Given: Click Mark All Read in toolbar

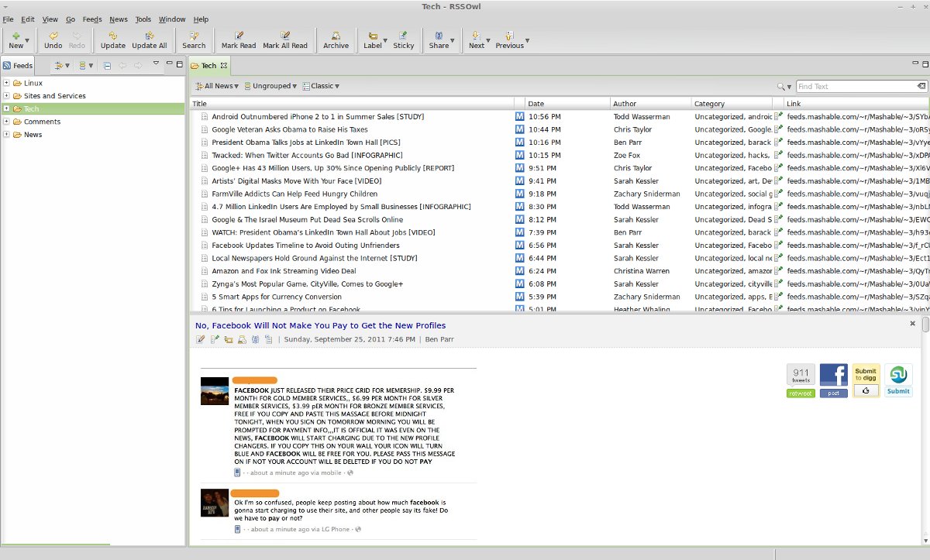Looking at the screenshot, I should (285, 40).
